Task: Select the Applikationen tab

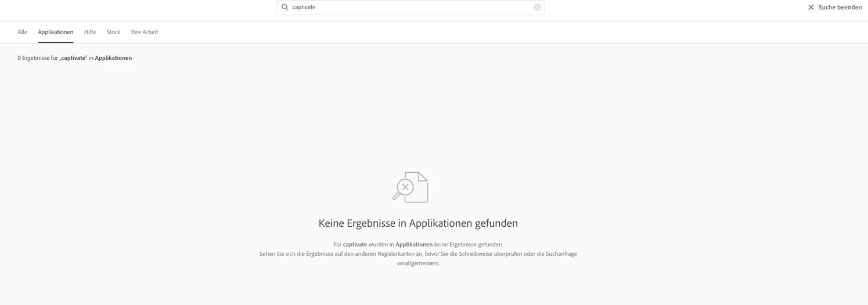Action: pos(56,32)
